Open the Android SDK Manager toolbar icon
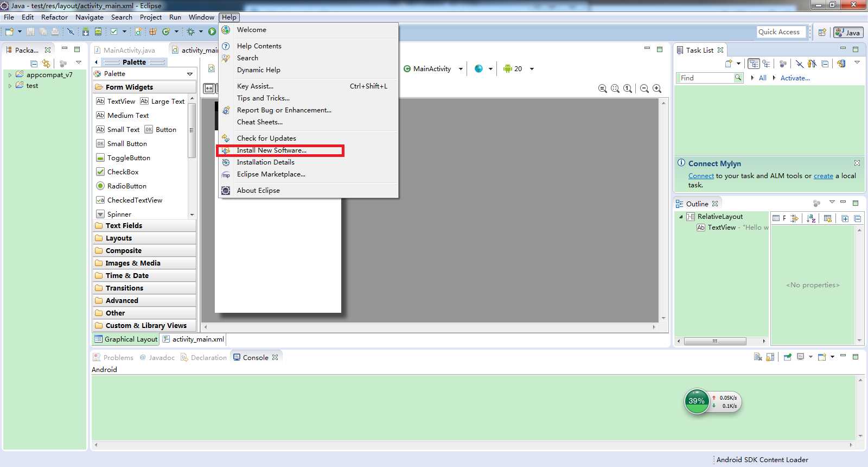 tap(86, 31)
